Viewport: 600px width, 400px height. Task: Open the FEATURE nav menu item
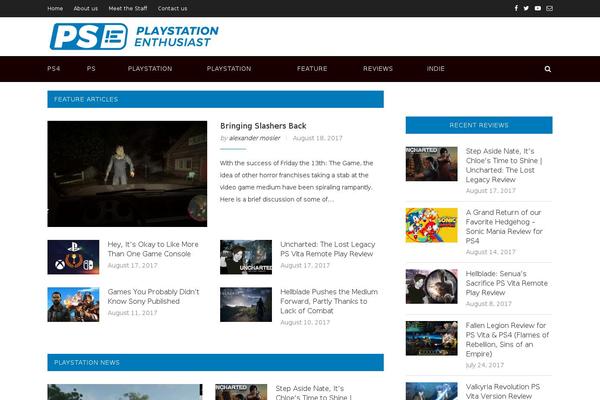[x=312, y=69]
